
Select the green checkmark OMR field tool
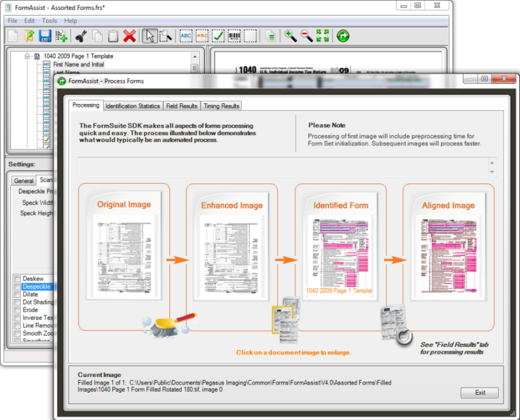218,36
